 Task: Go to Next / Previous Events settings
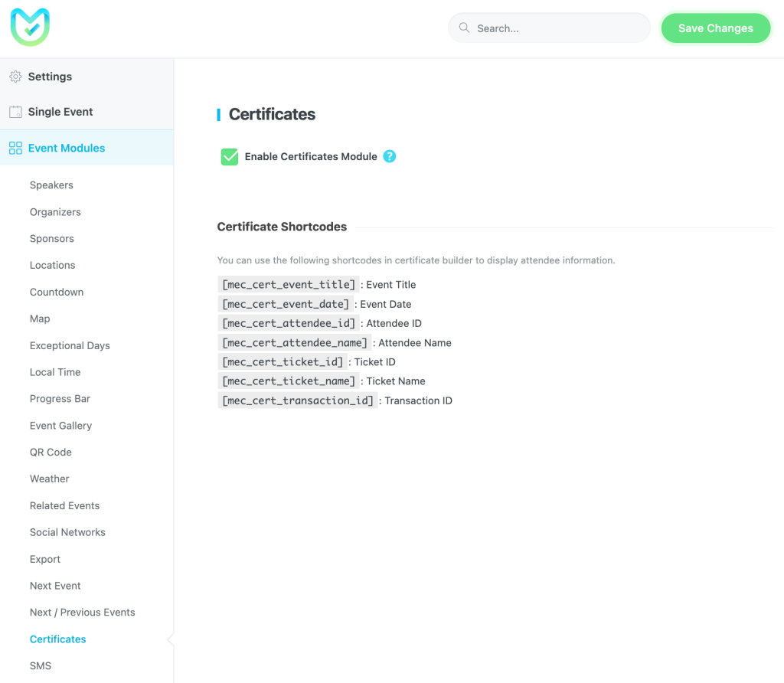tap(82, 612)
